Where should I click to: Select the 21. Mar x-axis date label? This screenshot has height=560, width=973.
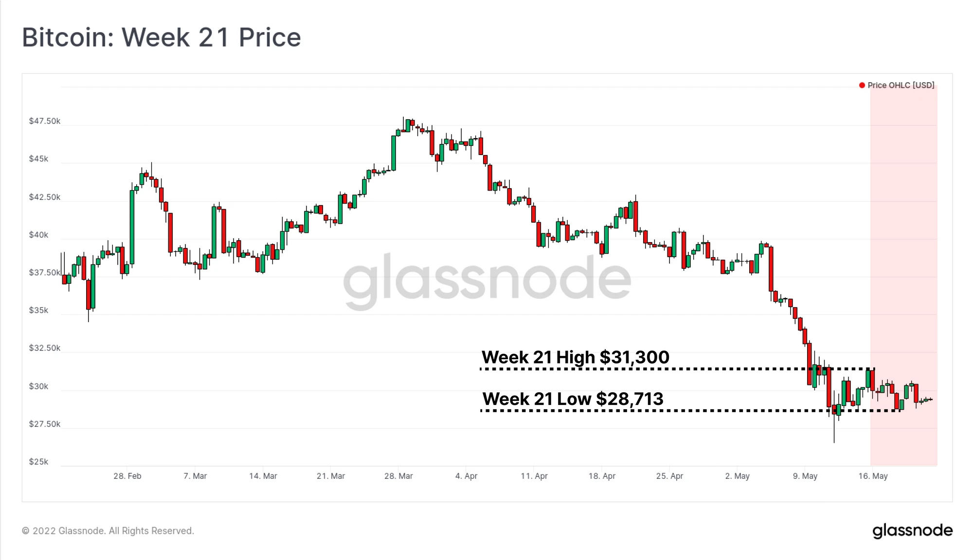tap(331, 476)
